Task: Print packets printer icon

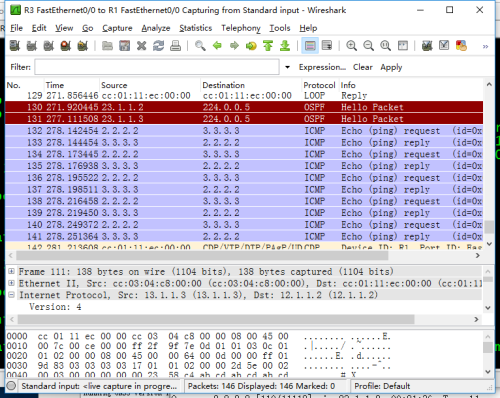Action: click(x=175, y=46)
